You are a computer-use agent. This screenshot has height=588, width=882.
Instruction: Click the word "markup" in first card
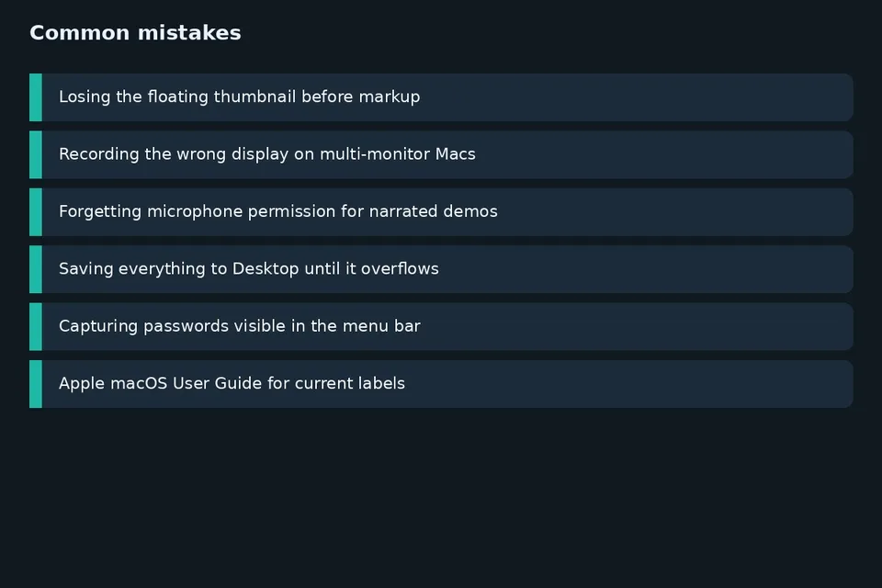390,97
